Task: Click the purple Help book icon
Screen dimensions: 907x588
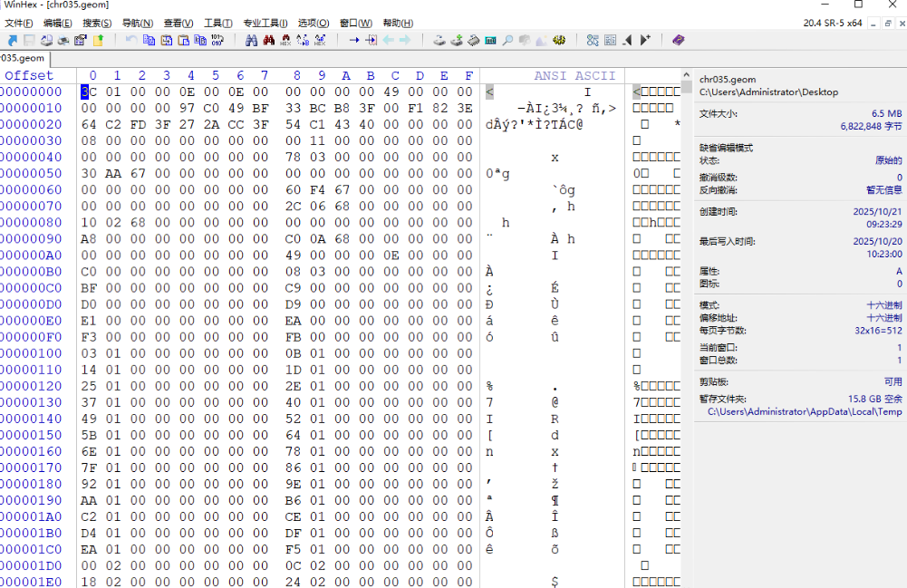Action: click(x=679, y=40)
